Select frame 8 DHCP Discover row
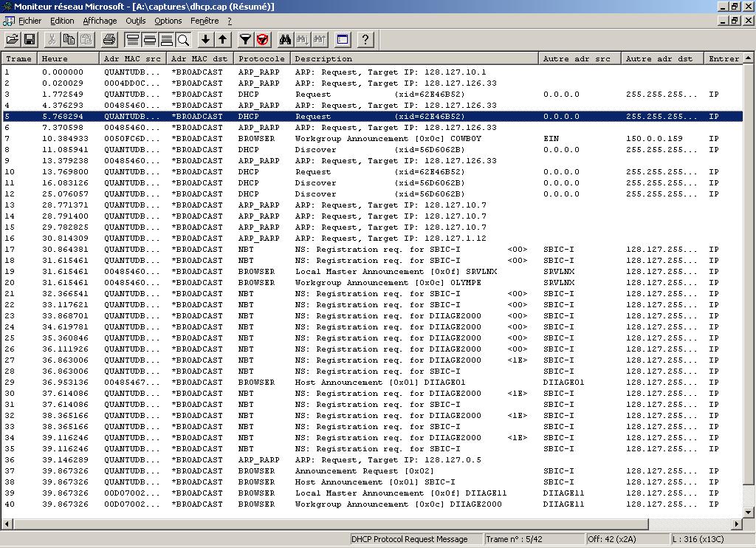The height and width of the screenshot is (548, 756). point(372,150)
